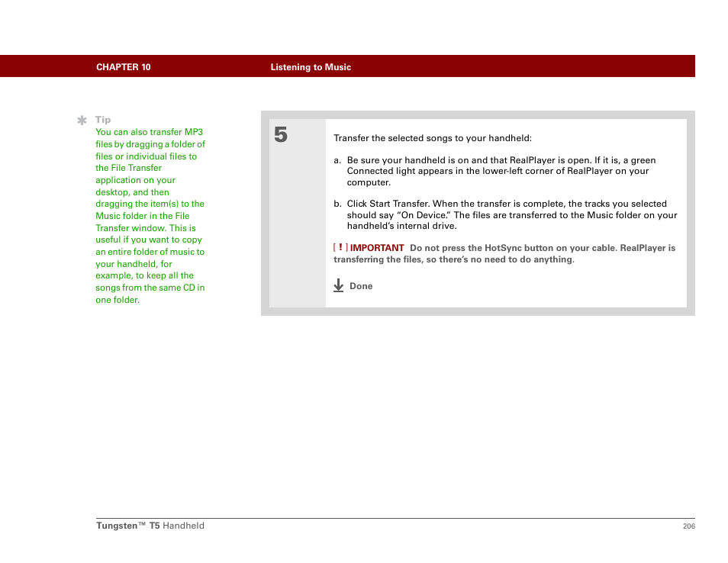Click the exclamation mark important icon
The width and height of the screenshot is (728, 563).
(340, 247)
